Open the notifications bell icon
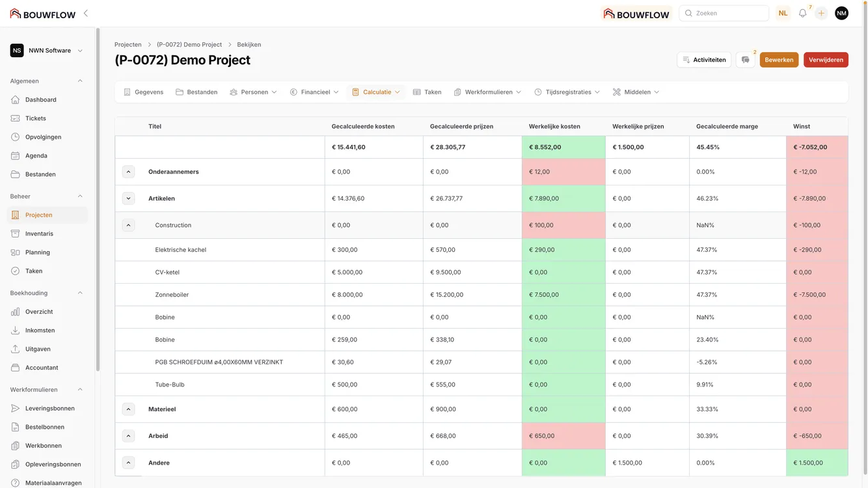Screen dimensions: 868x488 point(802,13)
